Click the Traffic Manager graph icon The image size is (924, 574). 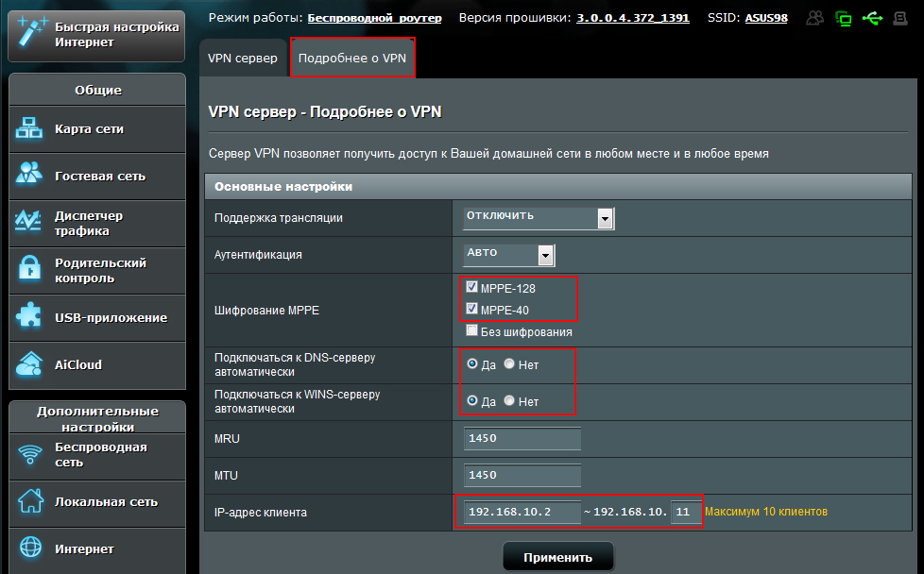pos(28,221)
